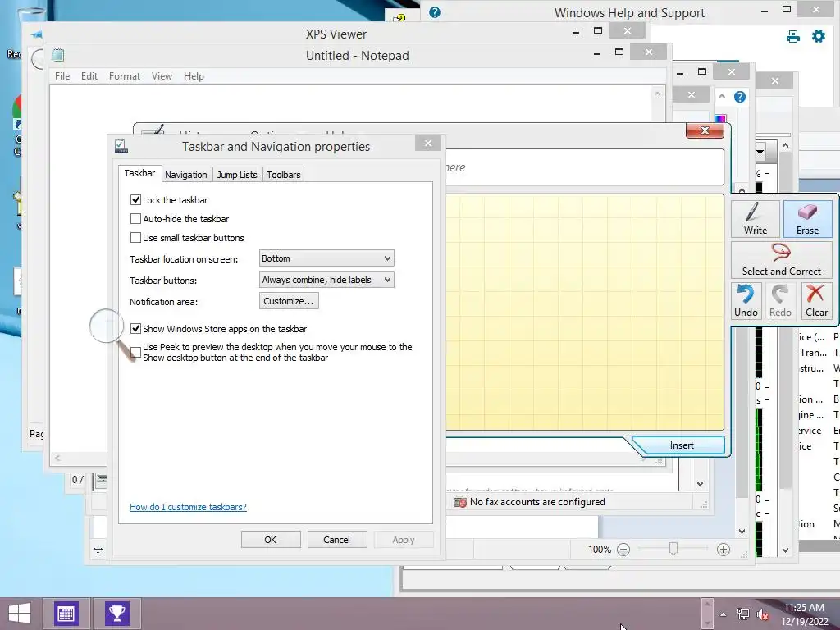Switch to the Jump Lists tab
Screen dimensions: 840x630
click(237, 175)
